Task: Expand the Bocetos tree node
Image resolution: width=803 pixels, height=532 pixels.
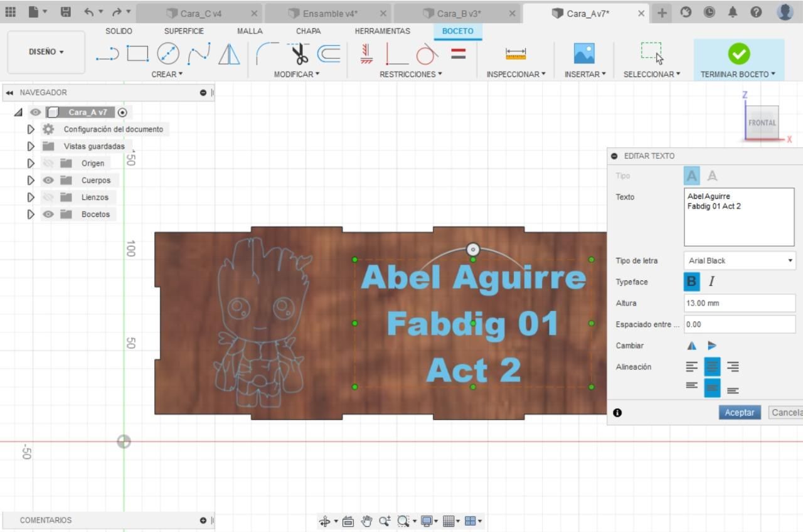Action: [30, 214]
